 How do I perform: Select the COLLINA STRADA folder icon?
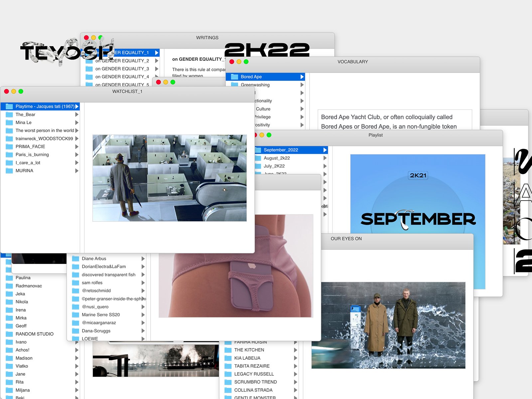[x=228, y=390]
